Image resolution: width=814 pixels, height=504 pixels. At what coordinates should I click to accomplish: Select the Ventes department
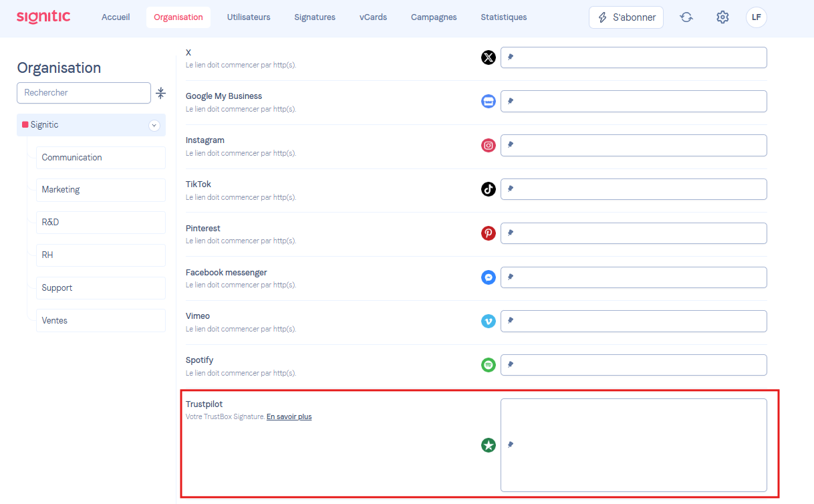[x=101, y=321]
